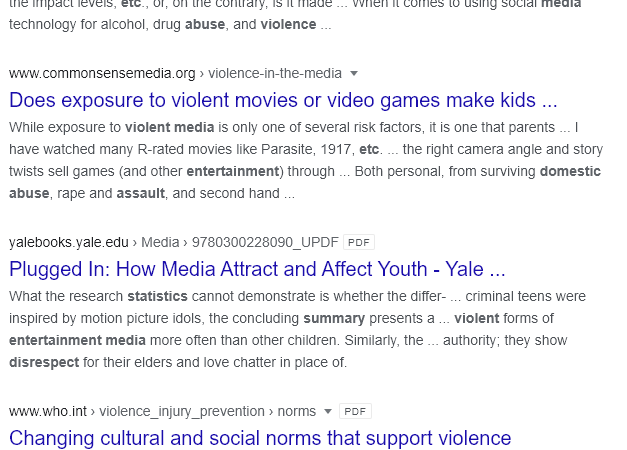Select the violence_injury_prevention breadcrumb
The height and width of the screenshot is (450, 627).
click(x=182, y=412)
